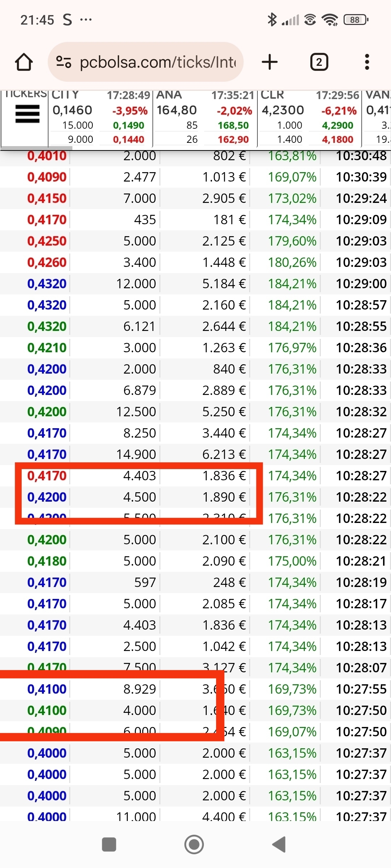The image size is (391, 868).
Task: Click the 597 volume trade row
Action: click(x=195, y=582)
